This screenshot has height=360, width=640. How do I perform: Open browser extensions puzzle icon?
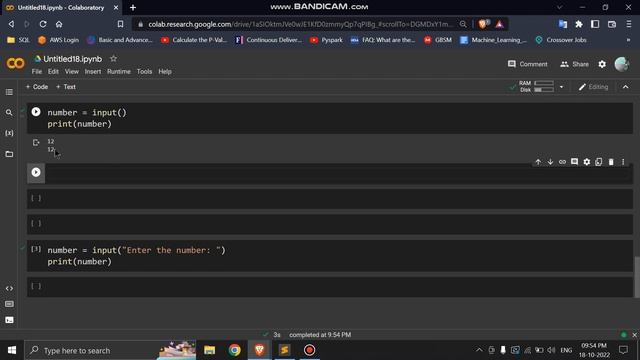579,24
